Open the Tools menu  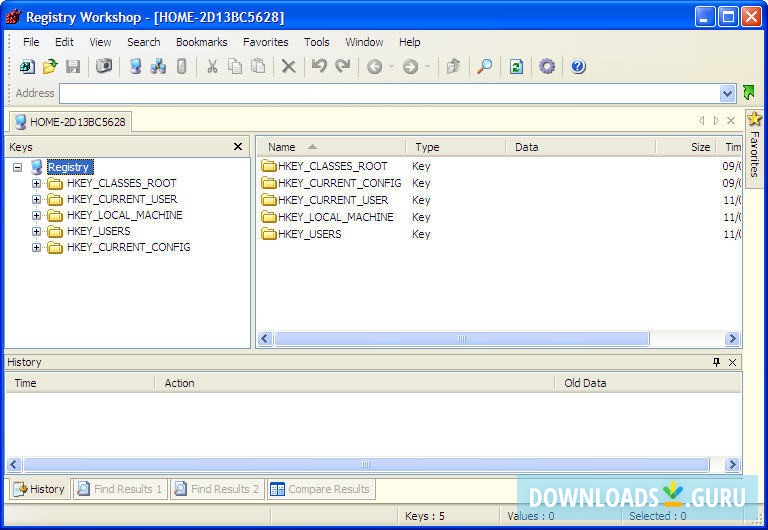[316, 42]
